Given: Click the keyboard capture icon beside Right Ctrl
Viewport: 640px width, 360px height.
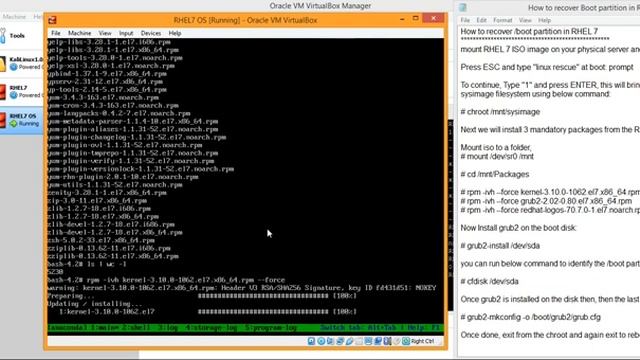Looking at the screenshot, I should [406, 341].
